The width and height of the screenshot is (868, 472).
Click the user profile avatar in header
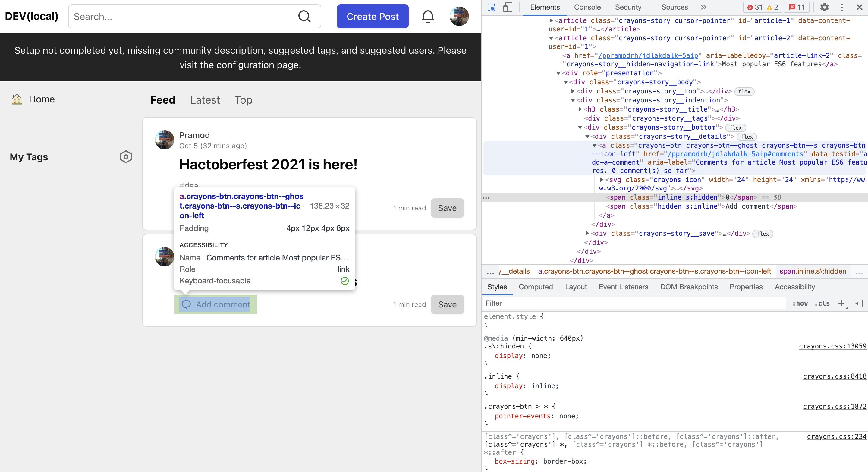coord(459,16)
